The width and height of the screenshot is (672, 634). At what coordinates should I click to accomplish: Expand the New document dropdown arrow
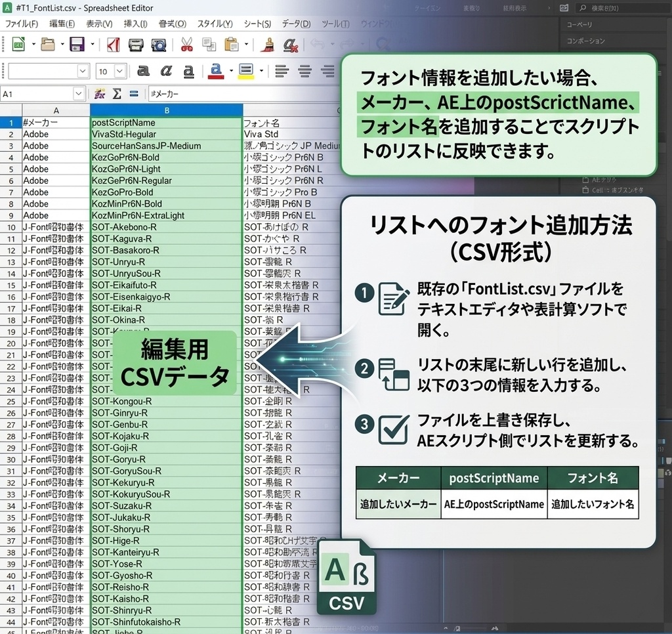coord(33,44)
